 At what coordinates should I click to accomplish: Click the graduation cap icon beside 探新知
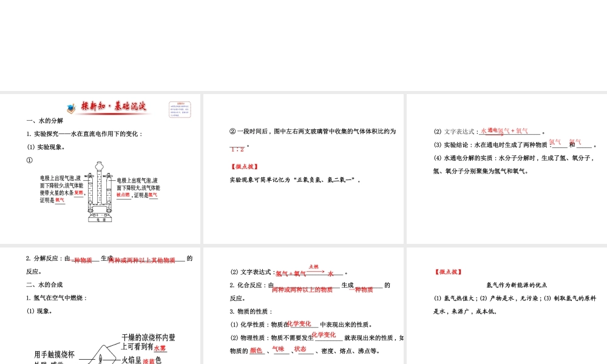[71, 109]
